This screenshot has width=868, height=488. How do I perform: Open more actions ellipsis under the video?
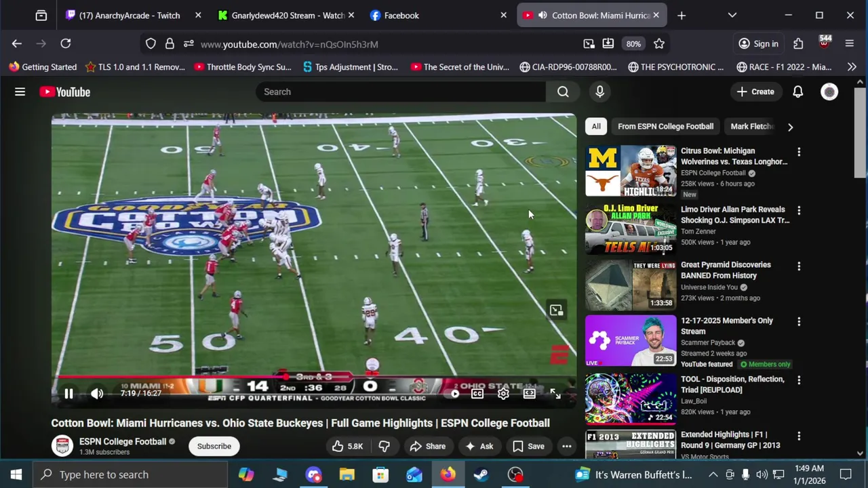click(566, 446)
